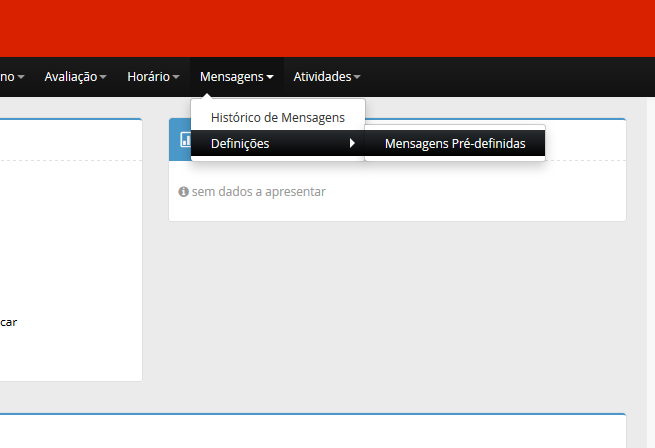Open the Horário menu
655x448 pixels.
coord(148,76)
